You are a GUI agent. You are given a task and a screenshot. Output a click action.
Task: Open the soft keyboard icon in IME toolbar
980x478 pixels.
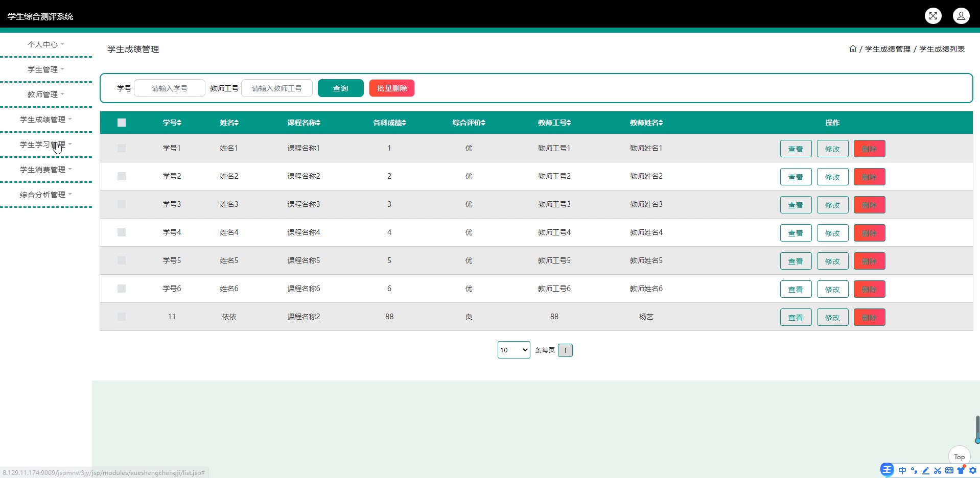[949, 470]
